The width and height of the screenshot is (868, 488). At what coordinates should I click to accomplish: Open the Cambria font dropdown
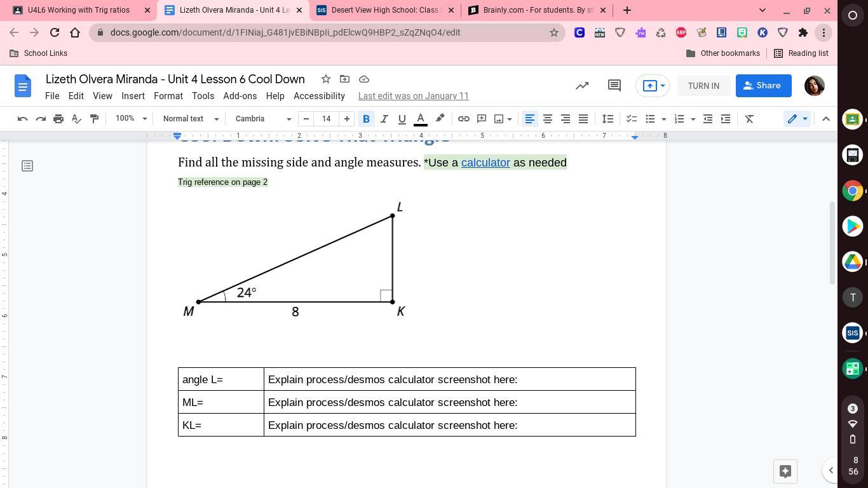click(262, 119)
